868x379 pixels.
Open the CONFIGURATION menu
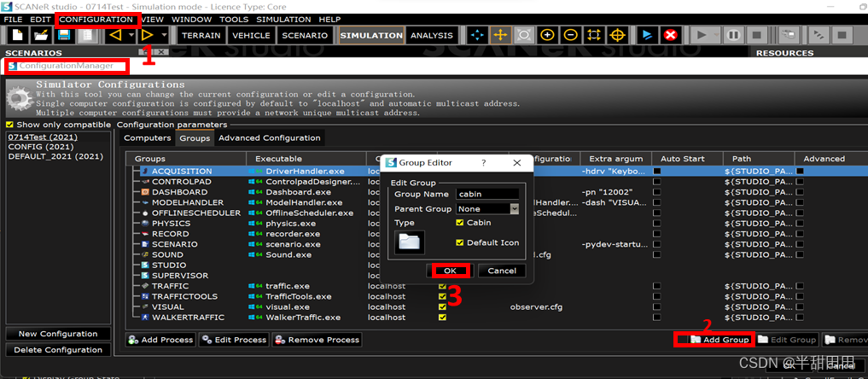96,20
